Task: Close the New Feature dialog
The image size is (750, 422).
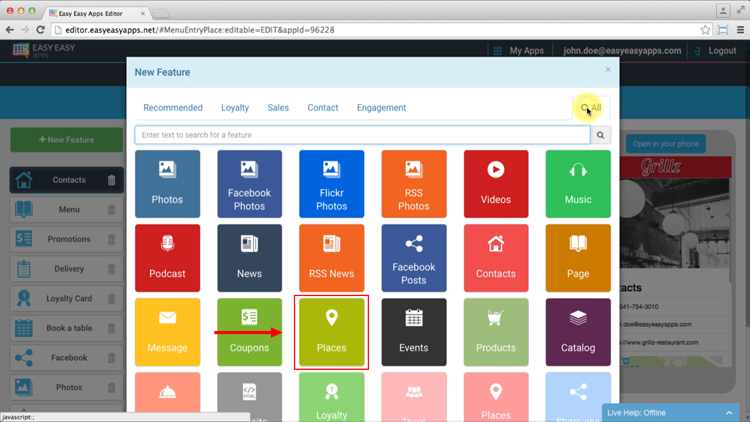Action: click(608, 70)
